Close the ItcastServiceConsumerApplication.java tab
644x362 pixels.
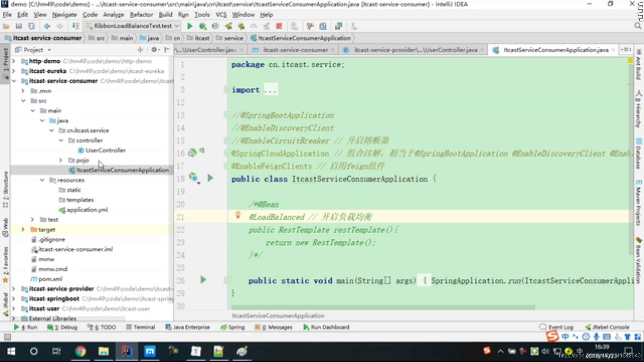613,50
